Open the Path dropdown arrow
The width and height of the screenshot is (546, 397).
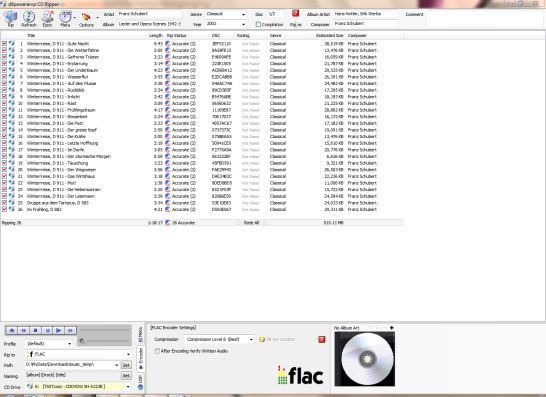(x=116, y=365)
